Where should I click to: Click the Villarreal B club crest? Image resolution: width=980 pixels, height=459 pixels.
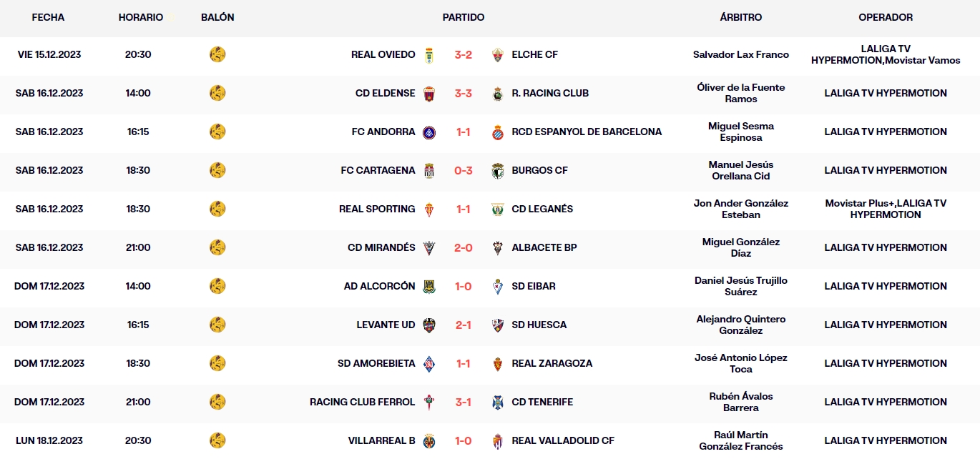click(429, 441)
